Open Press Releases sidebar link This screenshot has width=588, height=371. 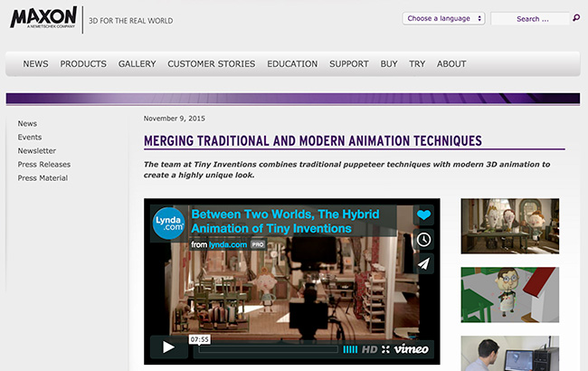[x=44, y=165]
